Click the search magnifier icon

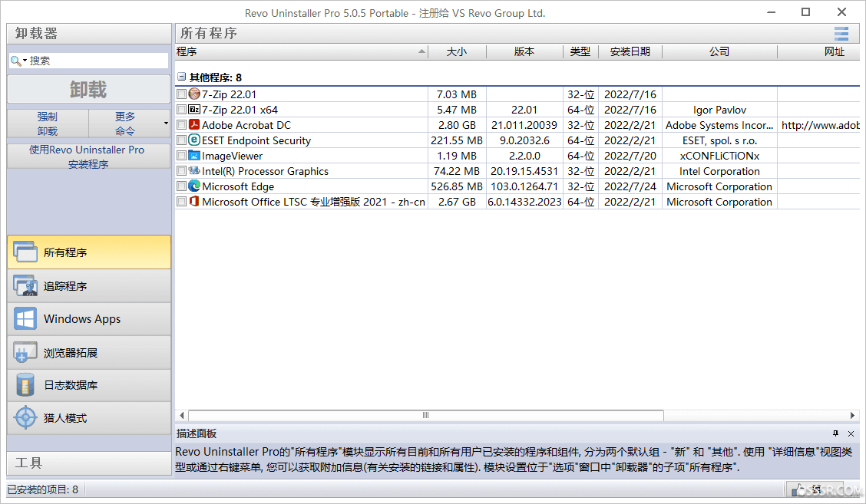tap(16, 61)
